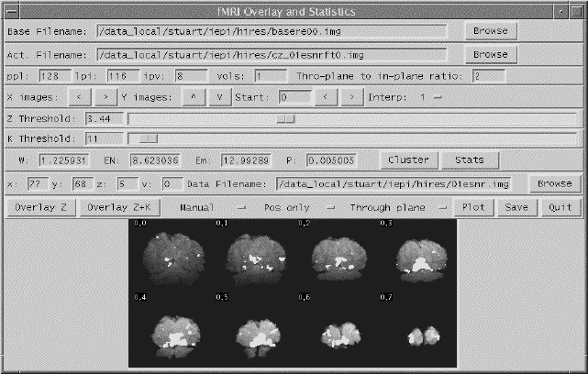This screenshot has width=588, height=374.
Task: Click the Z Threshold slider handle
Action: 286,118
